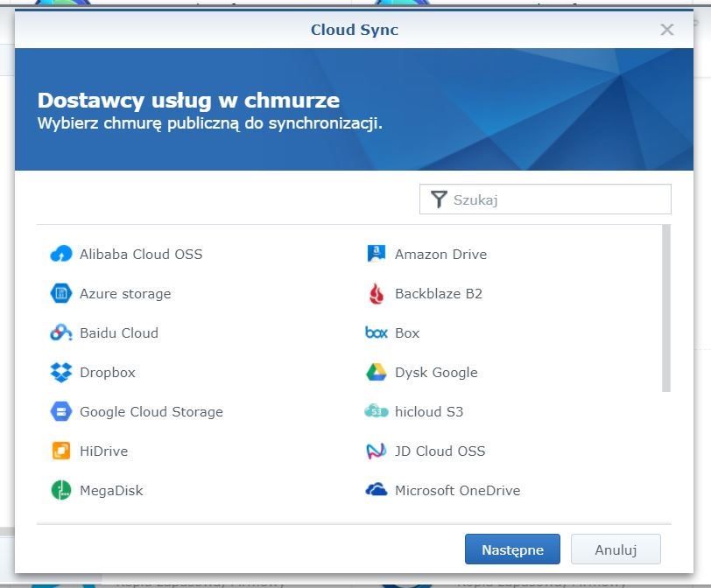The height and width of the screenshot is (588, 711).
Task: Select the "Dysk Google" label
Action: 436,373
